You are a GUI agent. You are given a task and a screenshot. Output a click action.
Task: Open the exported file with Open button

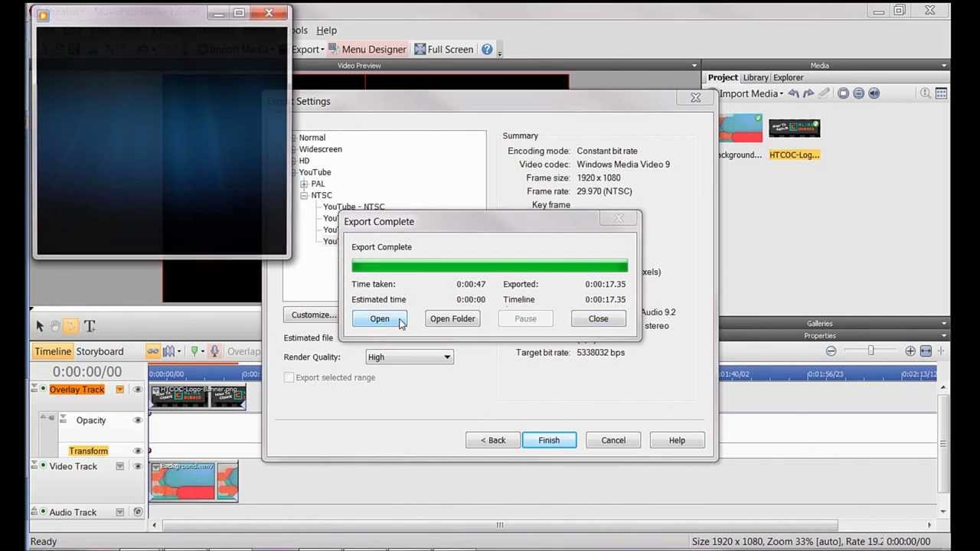coord(380,319)
